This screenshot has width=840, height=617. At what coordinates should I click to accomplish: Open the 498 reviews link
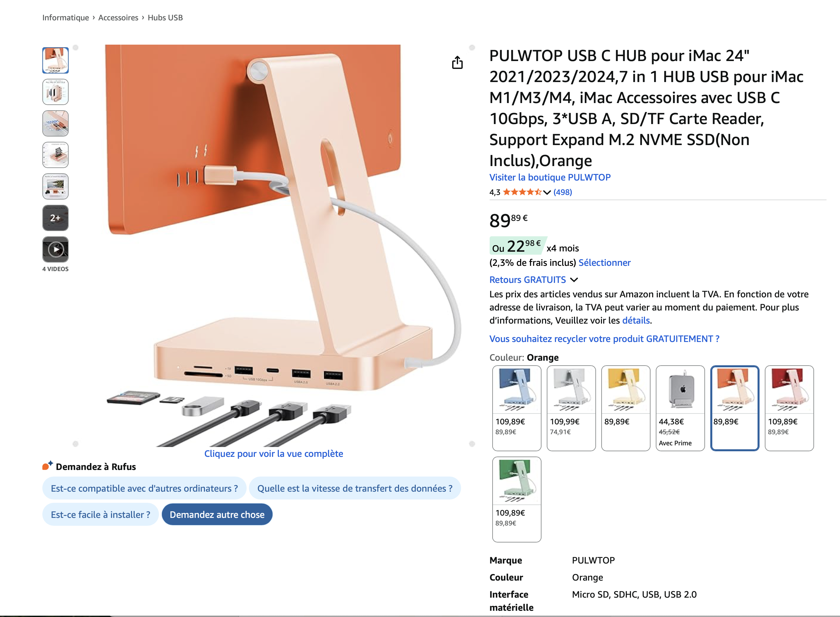[563, 192]
